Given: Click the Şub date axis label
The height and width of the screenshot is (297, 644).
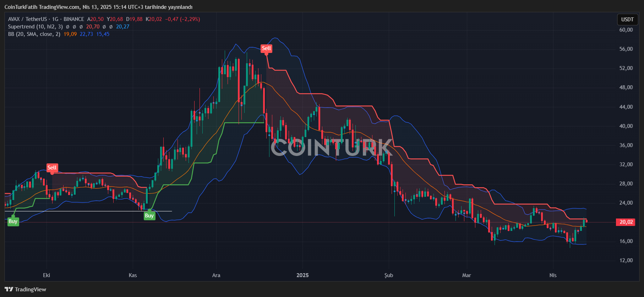Looking at the screenshot, I should (x=389, y=275).
